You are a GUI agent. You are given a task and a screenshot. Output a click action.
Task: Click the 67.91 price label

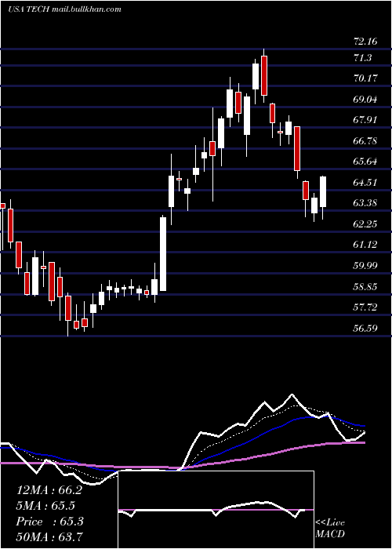pyautogui.click(x=365, y=120)
